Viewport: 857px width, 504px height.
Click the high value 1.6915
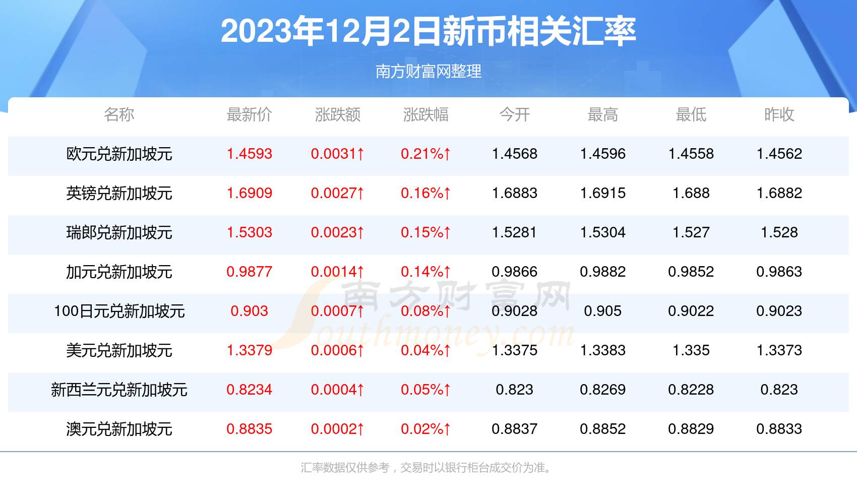click(x=603, y=193)
